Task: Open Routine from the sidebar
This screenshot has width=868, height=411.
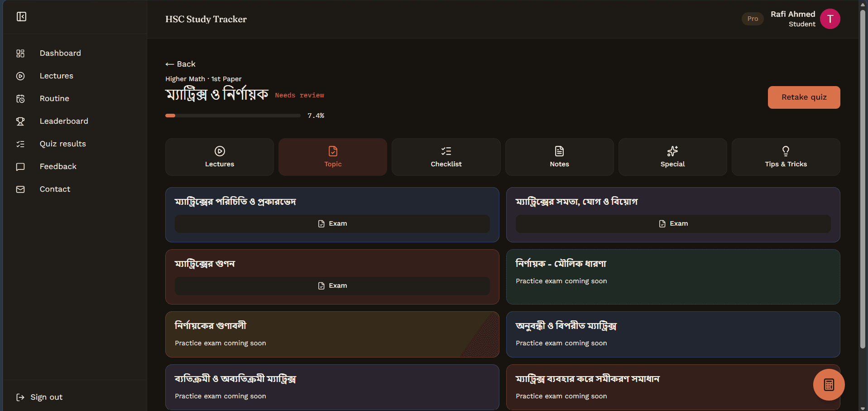Action: click(54, 99)
